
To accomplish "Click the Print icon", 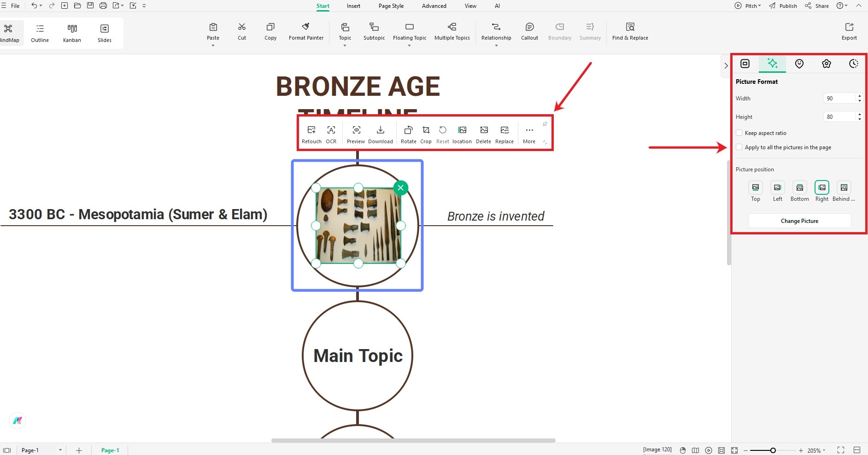I will point(103,6).
